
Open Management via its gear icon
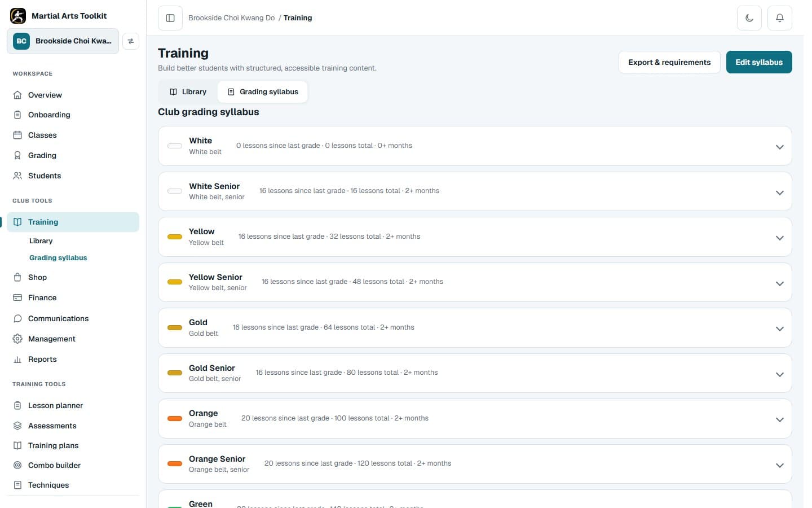click(17, 339)
